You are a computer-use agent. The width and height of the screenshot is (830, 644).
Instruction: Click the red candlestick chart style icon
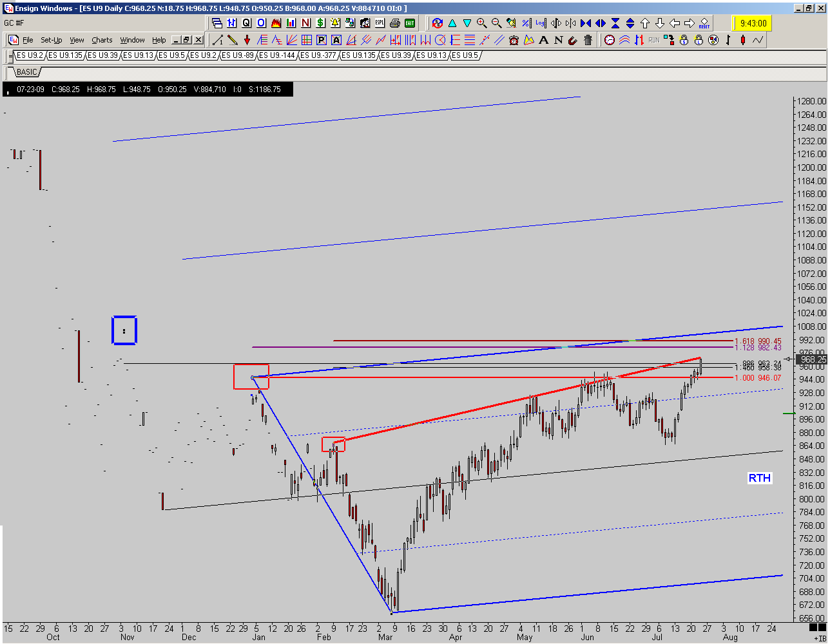point(742,40)
